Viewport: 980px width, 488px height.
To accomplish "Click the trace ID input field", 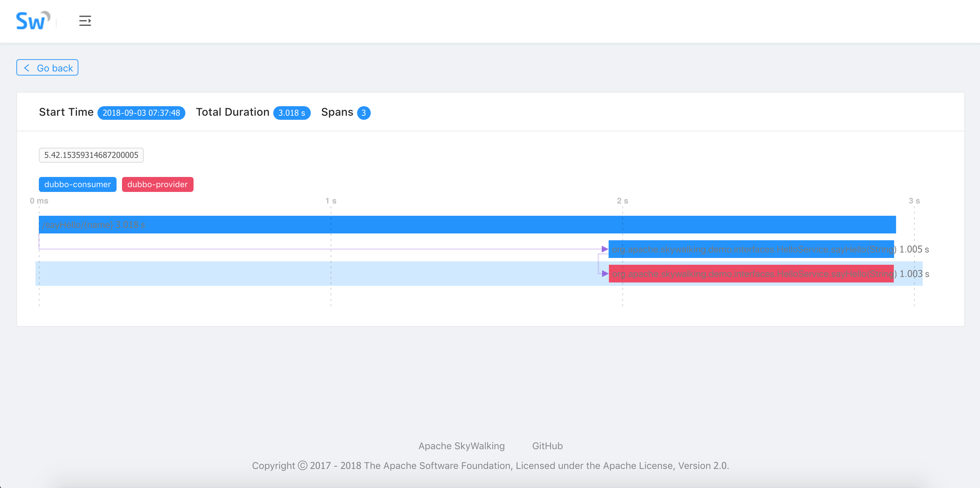I will [x=91, y=154].
